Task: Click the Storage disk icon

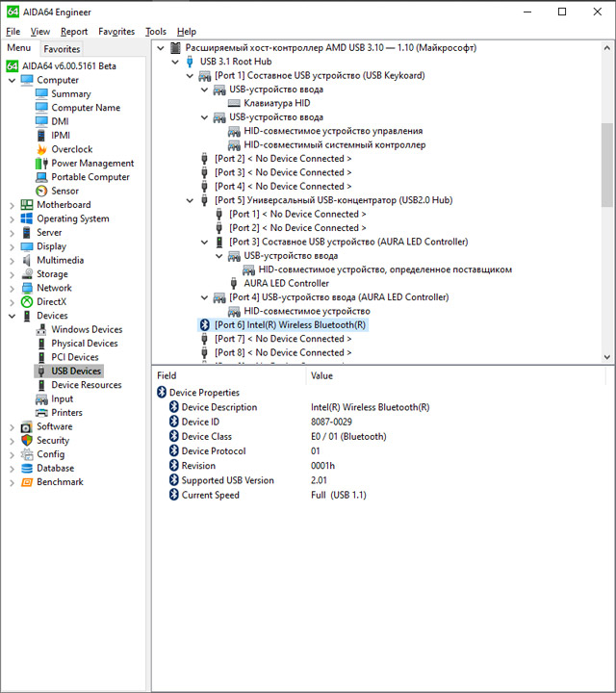Action: tap(27, 274)
